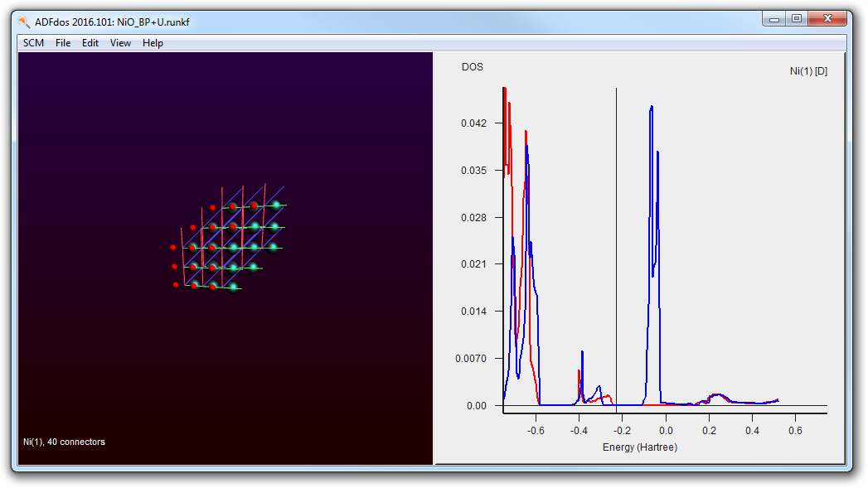Click the 0.0070 y-axis tick label
Image resolution: width=868 pixels, height=488 pixels.
tap(471, 359)
